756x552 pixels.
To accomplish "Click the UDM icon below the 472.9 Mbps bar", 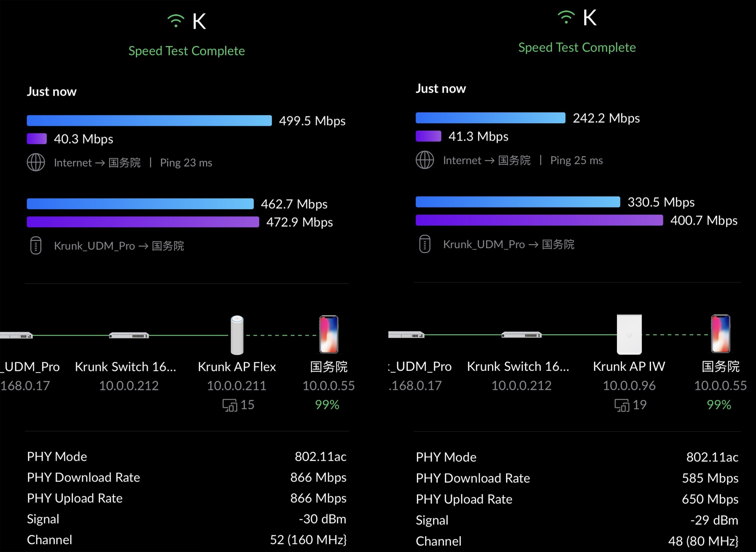I will click(36, 246).
